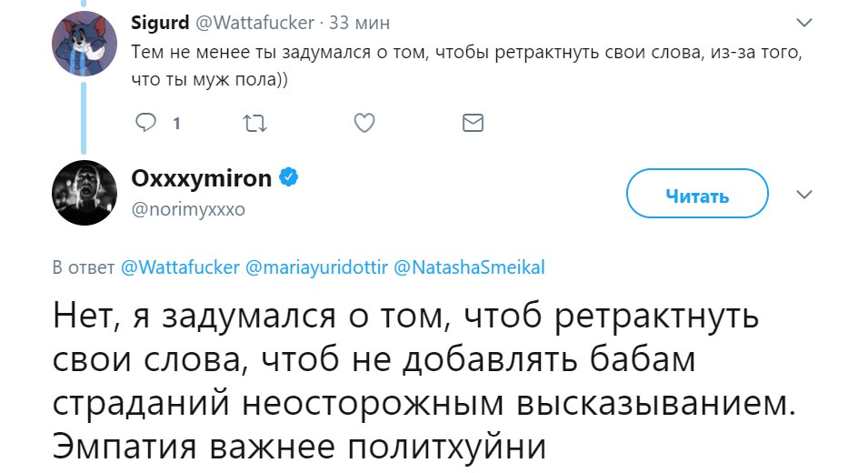Image resolution: width=868 pixels, height=473 pixels.
Task: Open the chevron menu next to Читать
Action: [803, 195]
